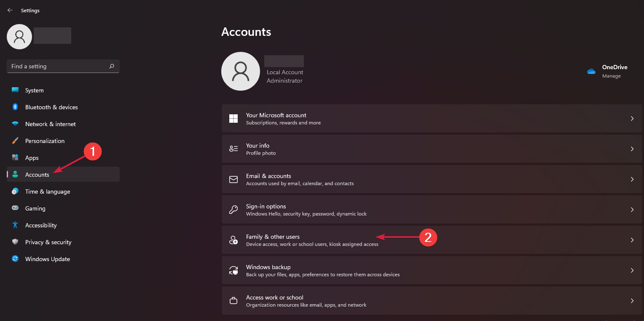
Task: Click Manage under OneDrive
Action: click(612, 76)
